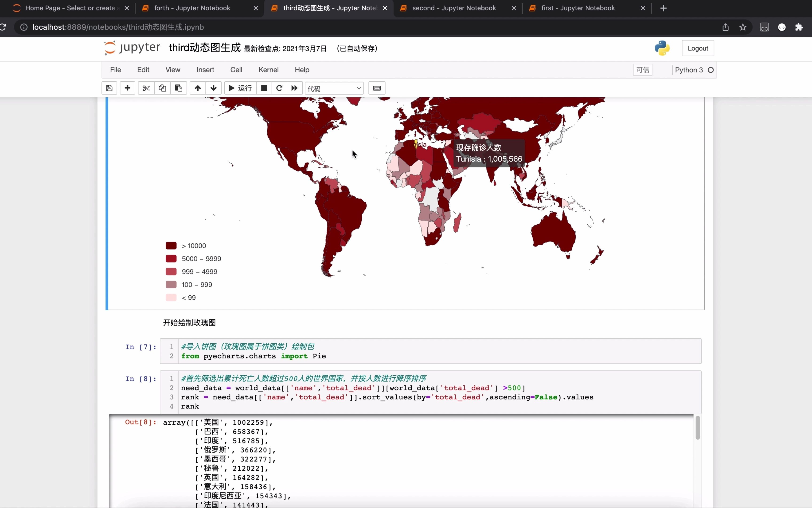Click the markdown text 开始绘制玫瑰图
This screenshot has height=508, width=812.
coord(189,322)
